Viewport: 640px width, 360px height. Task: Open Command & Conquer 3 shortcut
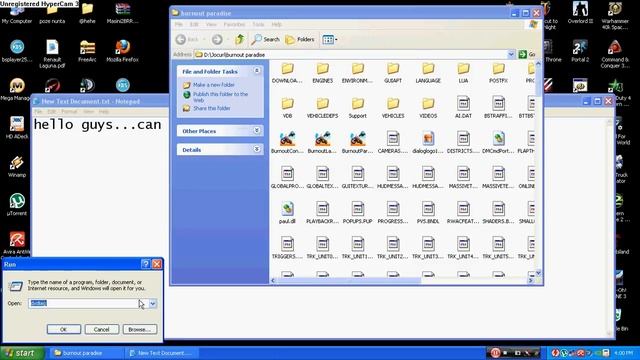[x=615, y=53]
